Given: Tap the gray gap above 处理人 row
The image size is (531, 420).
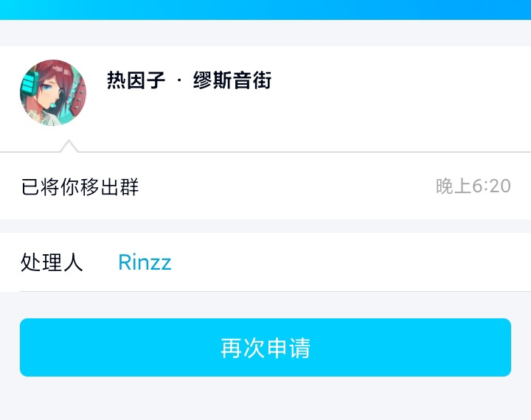Looking at the screenshot, I should (265, 226).
